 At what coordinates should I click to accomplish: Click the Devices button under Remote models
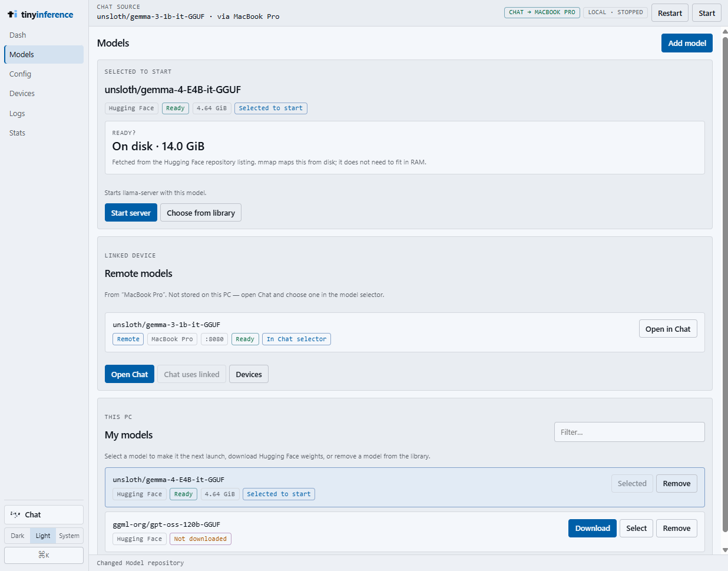tap(249, 374)
